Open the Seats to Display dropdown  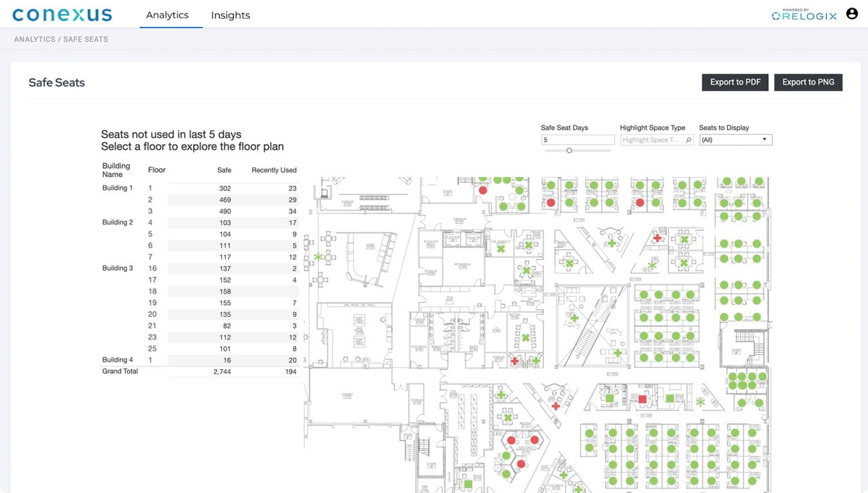click(x=735, y=140)
